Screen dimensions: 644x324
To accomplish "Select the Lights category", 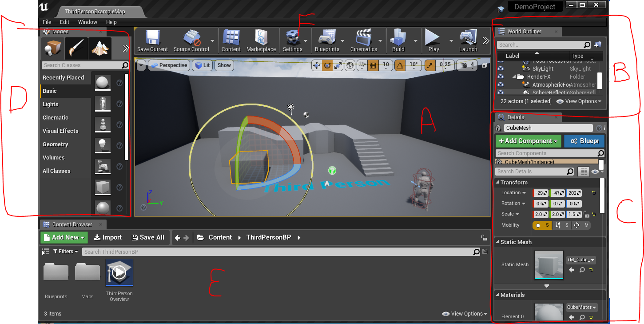I will [x=51, y=104].
